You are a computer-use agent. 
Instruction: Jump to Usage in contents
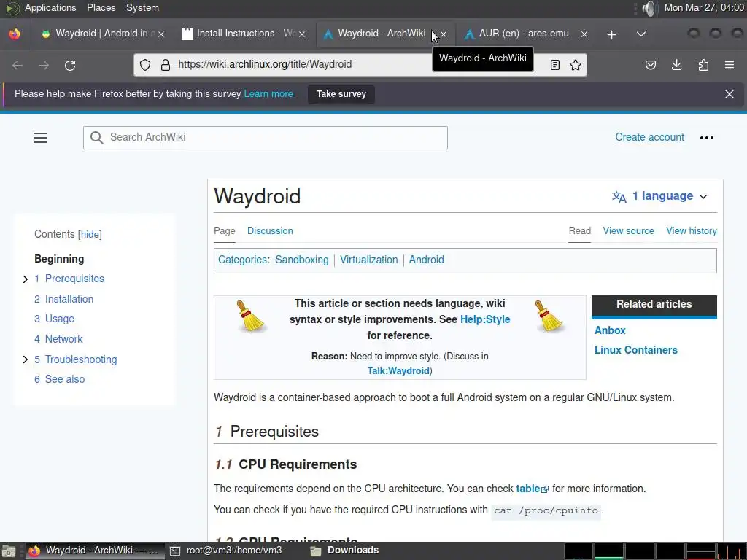60,319
